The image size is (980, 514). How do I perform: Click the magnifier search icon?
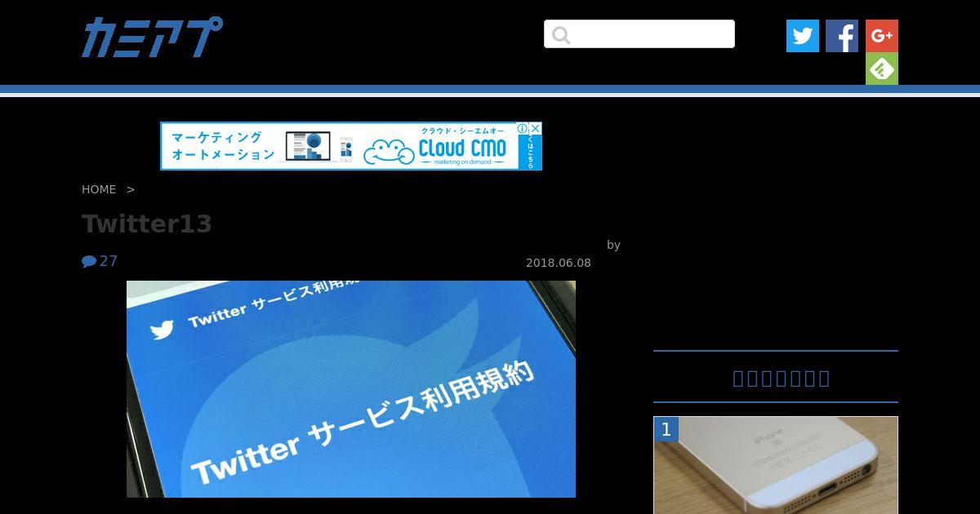pyautogui.click(x=560, y=35)
